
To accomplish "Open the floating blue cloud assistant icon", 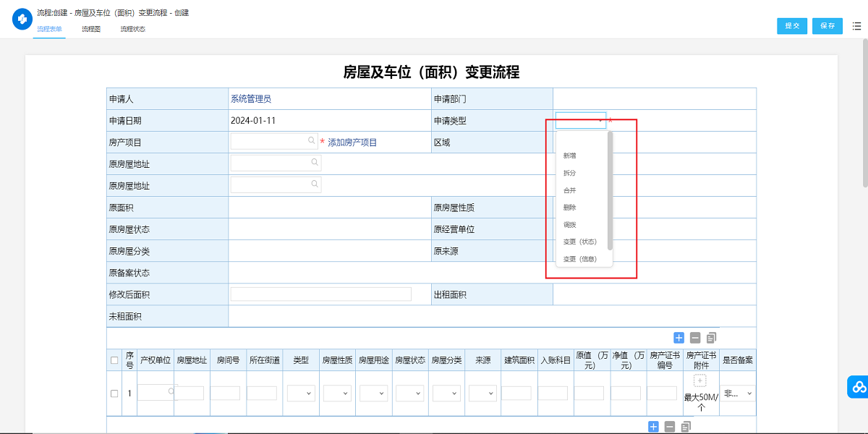I will pyautogui.click(x=859, y=387).
